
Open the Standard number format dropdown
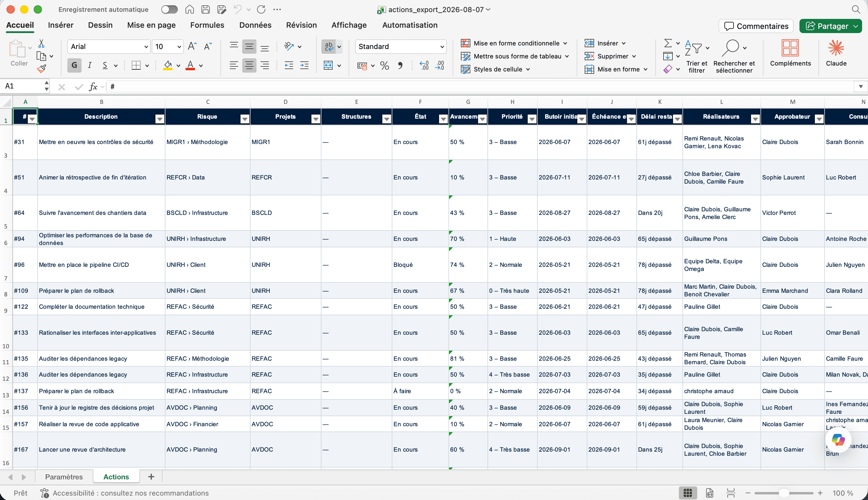point(442,46)
